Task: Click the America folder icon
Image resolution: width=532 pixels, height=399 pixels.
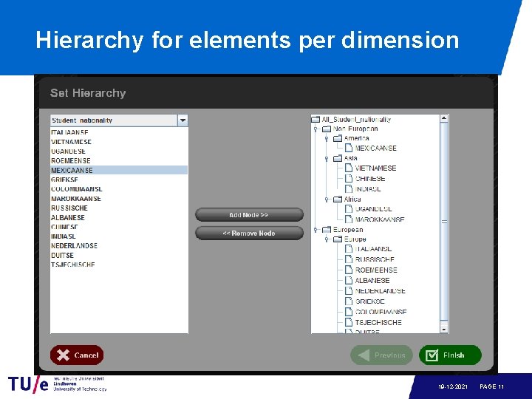Action: 337,138
